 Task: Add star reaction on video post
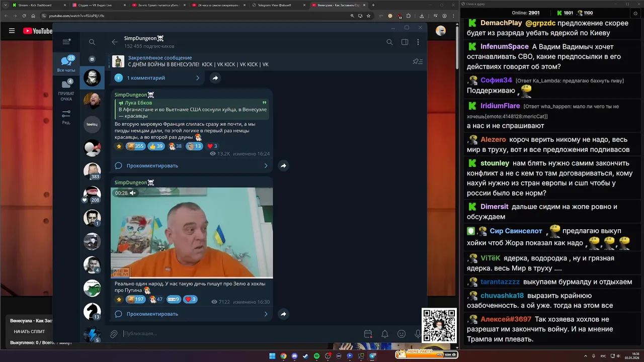[x=119, y=299]
